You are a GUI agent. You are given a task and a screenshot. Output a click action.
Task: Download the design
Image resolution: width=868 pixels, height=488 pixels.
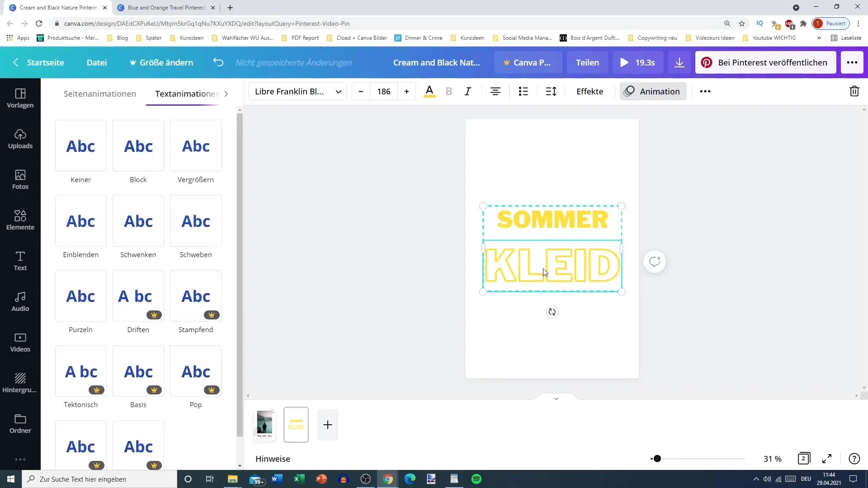coord(679,62)
